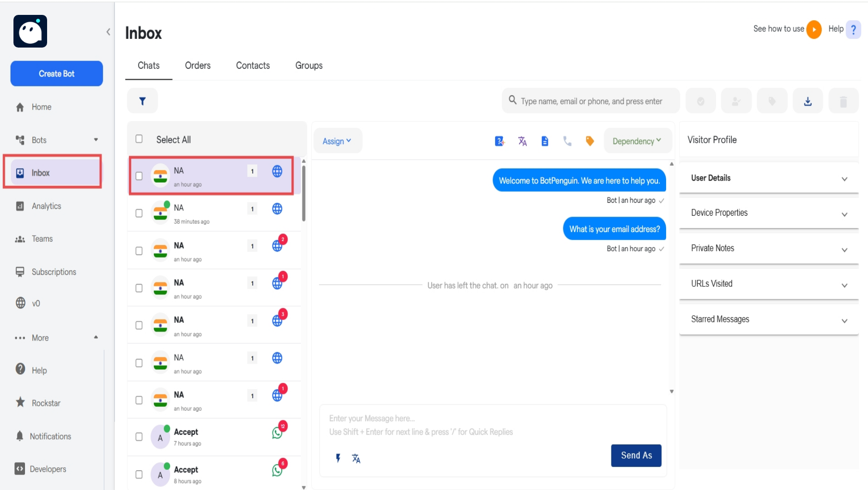Click the download export icon above the chat list
Image resolution: width=868 pixels, height=490 pixels.
(x=807, y=100)
